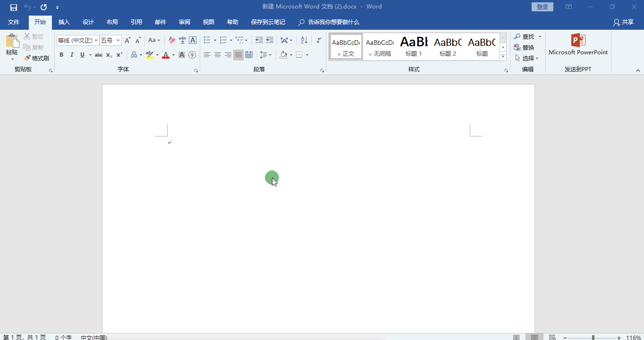644x340 pixels.
Task: Switch to the View (视图) tab
Action: [x=209, y=22]
